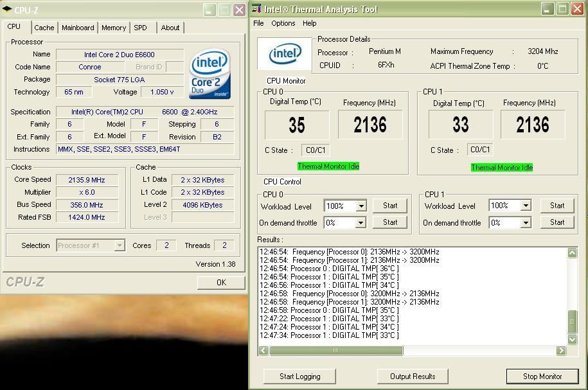Click Results list scroll up arrow
The image size is (588, 390).
[572, 253]
